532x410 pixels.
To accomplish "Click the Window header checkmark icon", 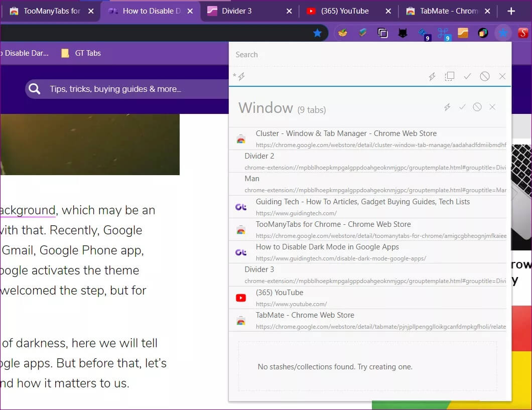I will [462, 107].
